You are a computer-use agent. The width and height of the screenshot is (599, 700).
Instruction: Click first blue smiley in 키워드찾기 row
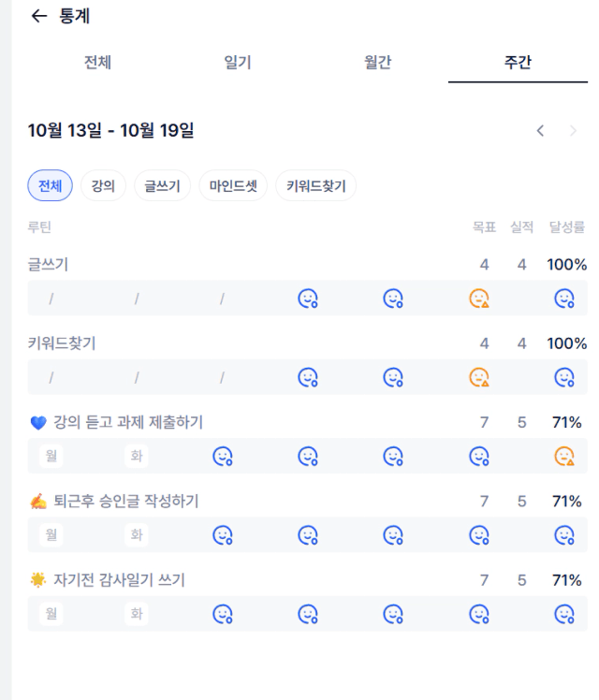(x=308, y=377)
